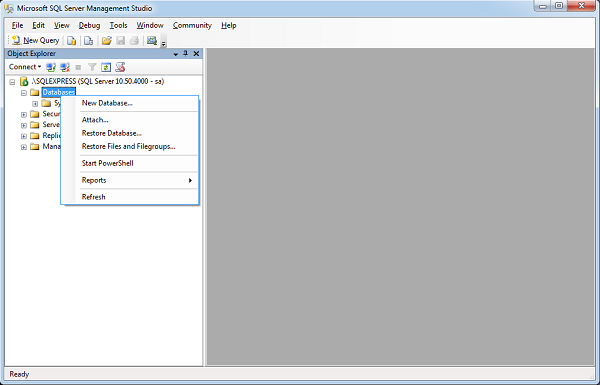Select the highlighted Databases tree item
This screenshot has width=600, height=385.
tap(59, 92)
